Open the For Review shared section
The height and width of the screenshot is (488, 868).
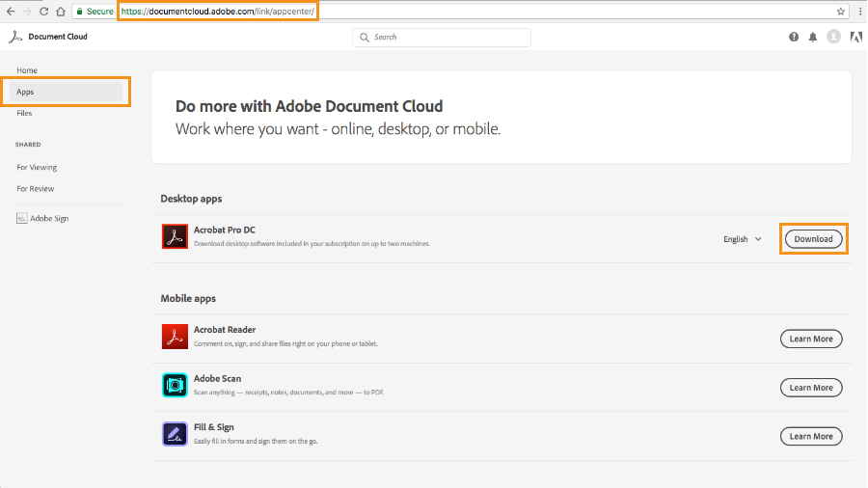[36, 189]
